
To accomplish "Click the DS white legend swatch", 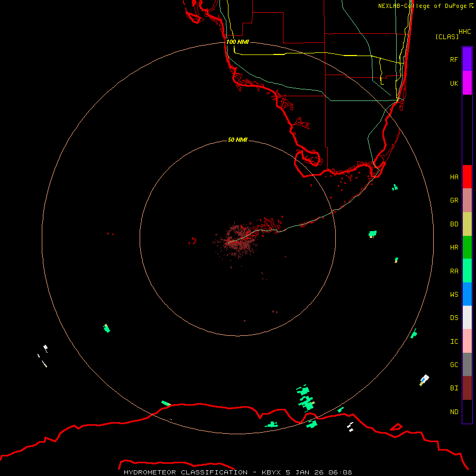I will pyautogui.click(x=467, y=317).
